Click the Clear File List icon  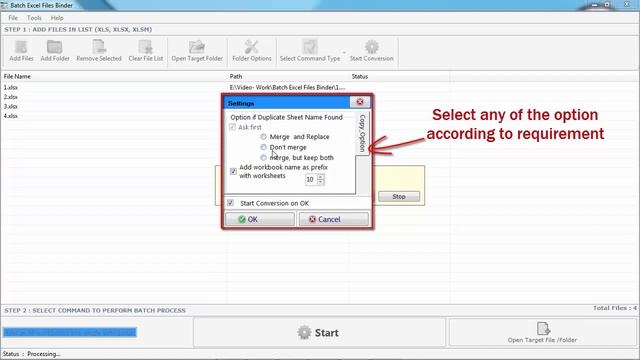[x=146, y=51]
